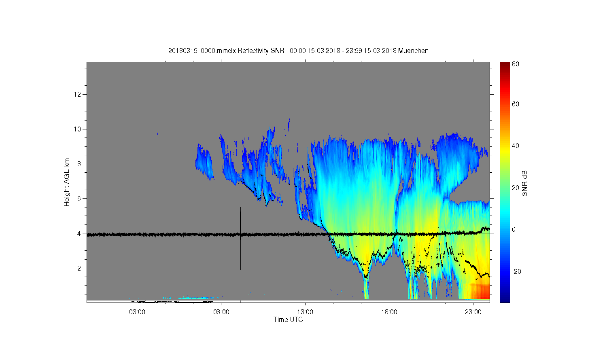Click the dark blue bottom of colorbar
Viewport: 607px width, 364px height.
coord(505,298)
